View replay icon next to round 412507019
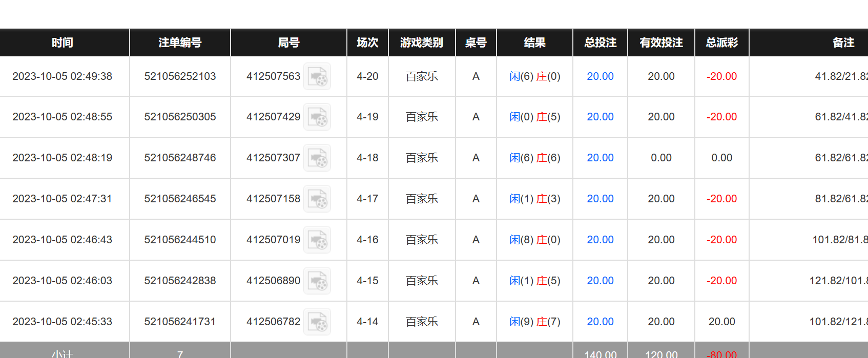Screen dimensions: 868x358 coord(317,240)
